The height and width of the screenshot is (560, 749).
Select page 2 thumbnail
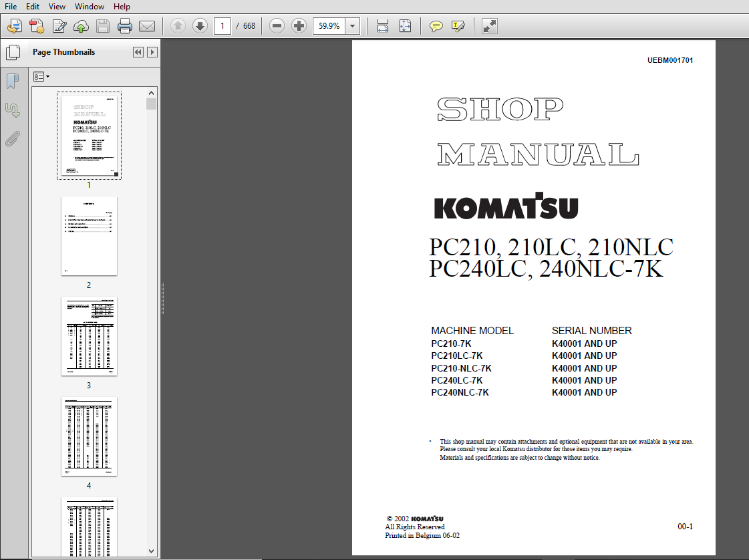point(89,236)
